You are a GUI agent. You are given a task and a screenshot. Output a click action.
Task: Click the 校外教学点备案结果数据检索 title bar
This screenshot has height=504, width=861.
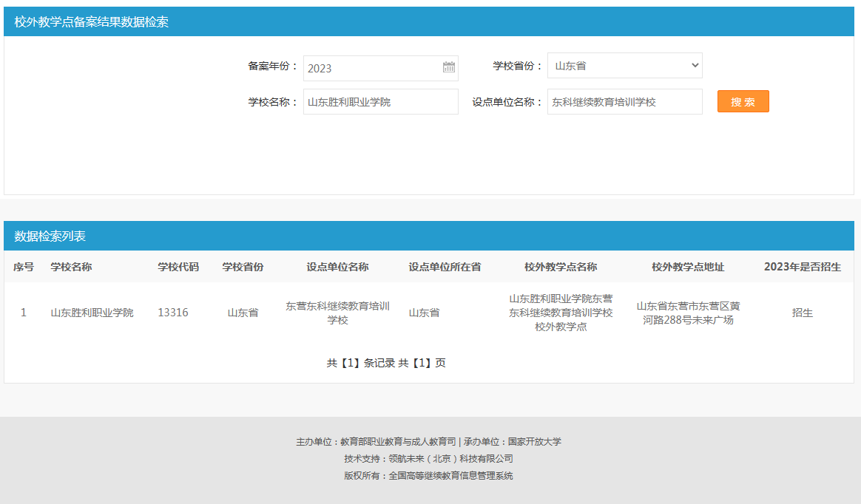(92, 22)
